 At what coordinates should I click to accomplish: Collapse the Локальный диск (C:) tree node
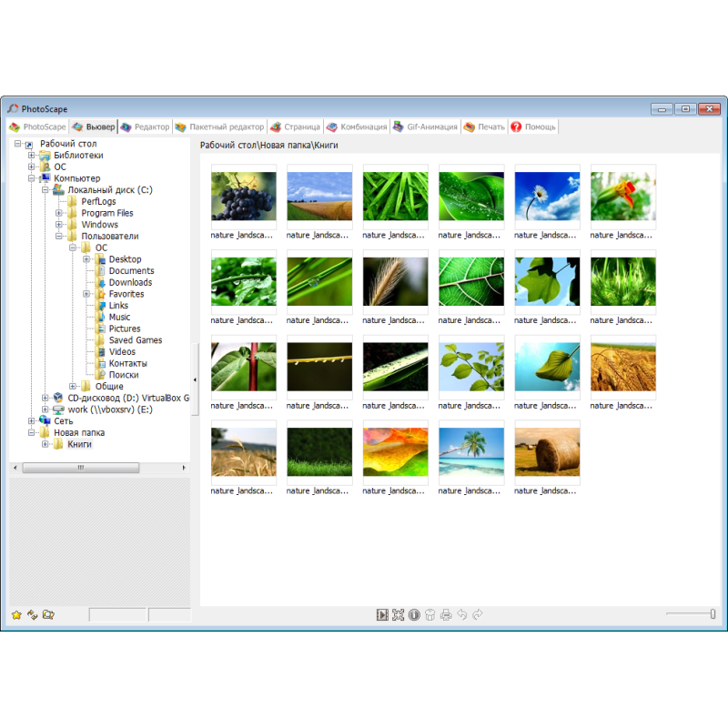coord(45,190)
